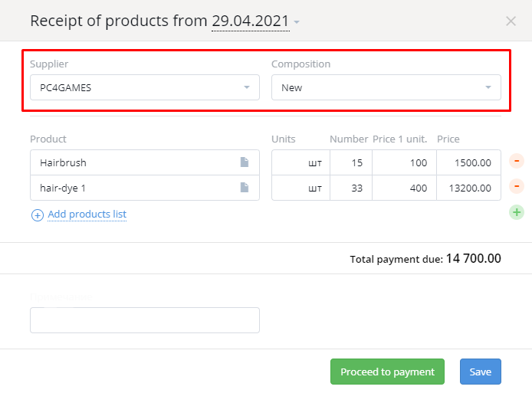The width and height of the screenshot is (532, 393).
Task: Focus the empty note field at the bottom
Action: (145, 320)
